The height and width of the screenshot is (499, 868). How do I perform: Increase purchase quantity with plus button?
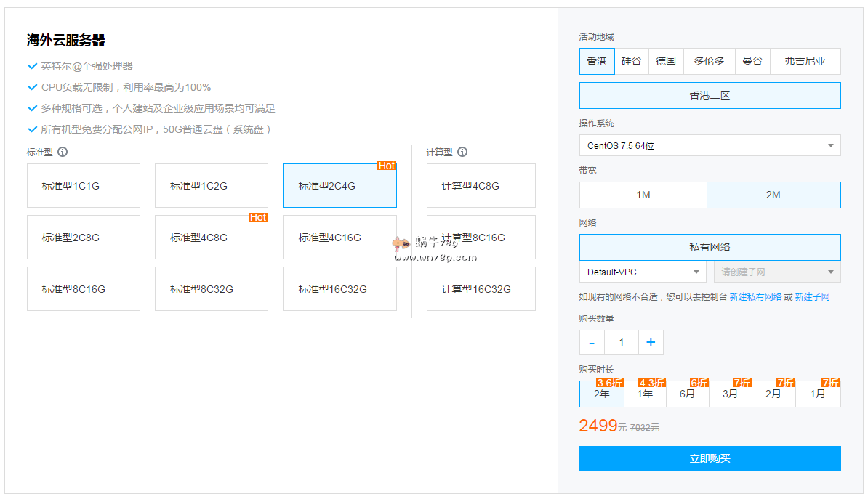click(x=651, y=343)
